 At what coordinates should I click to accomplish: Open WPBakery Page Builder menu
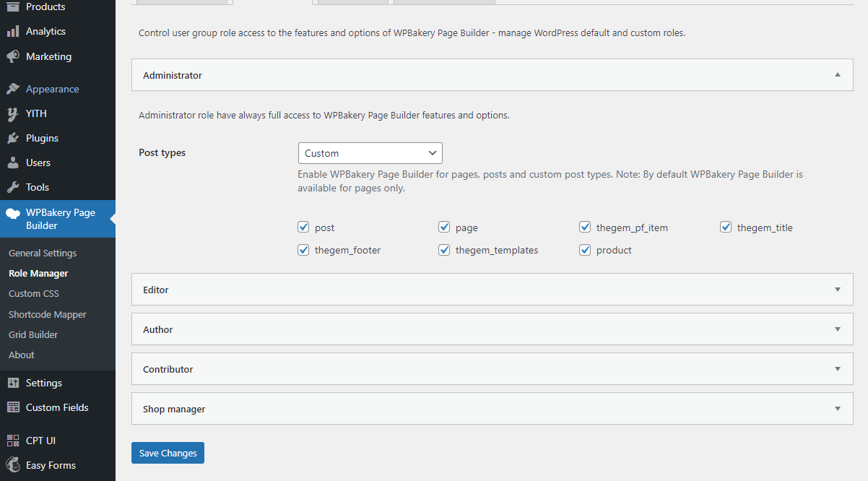(58, 219)
